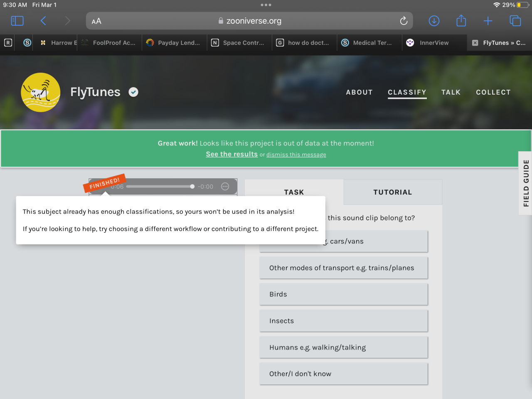The image size is (532, 399).
Task: Open the COLLECT navigation item
Action: coord(493,92)
